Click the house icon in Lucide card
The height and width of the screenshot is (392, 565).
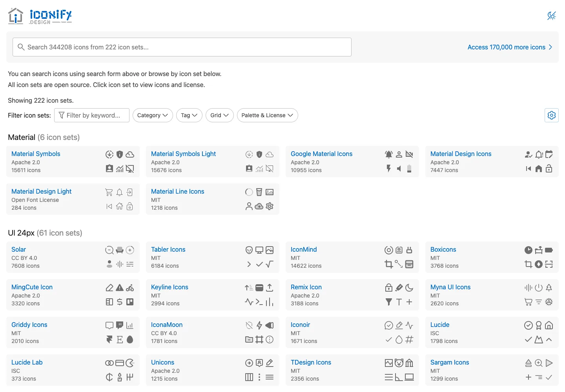click(549, 325)
